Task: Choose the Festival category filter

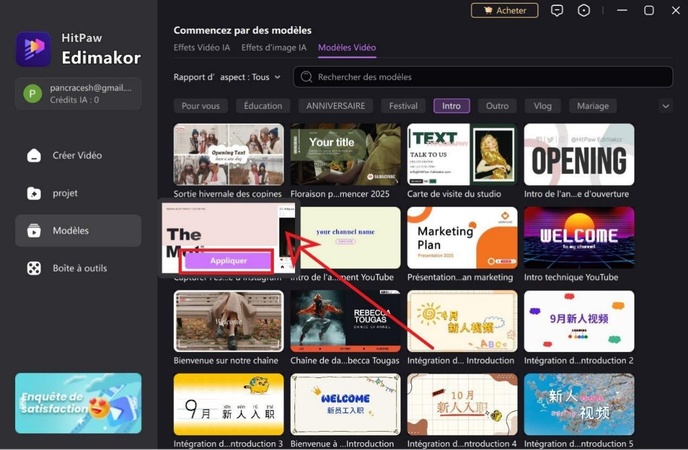Action: point(403,106)
